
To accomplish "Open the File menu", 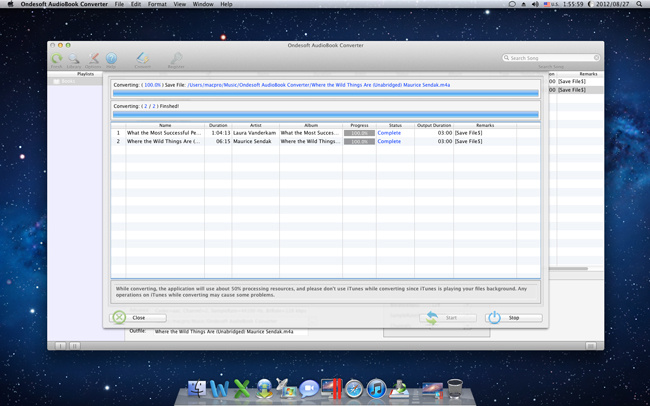I will pyautogui.click(x=119, y=4).
